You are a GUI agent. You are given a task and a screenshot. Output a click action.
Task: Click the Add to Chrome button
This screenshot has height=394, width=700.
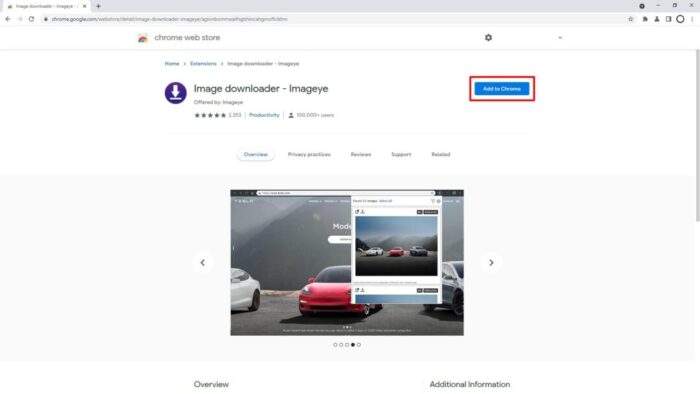[501, 89]
